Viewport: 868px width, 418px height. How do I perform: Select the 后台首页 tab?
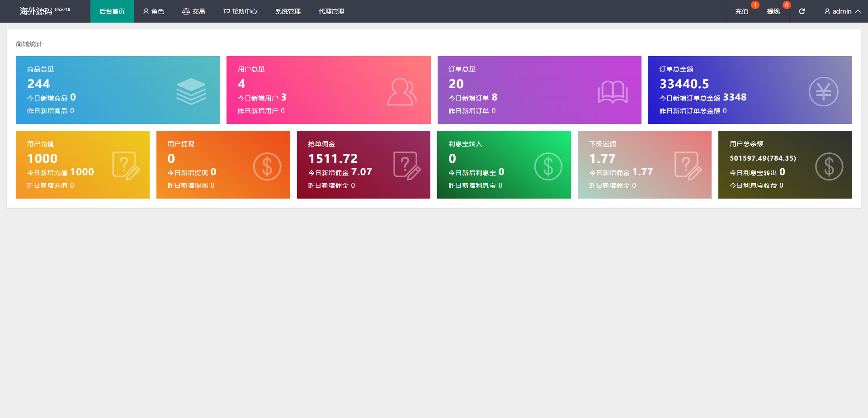click(x=112, y=11)
